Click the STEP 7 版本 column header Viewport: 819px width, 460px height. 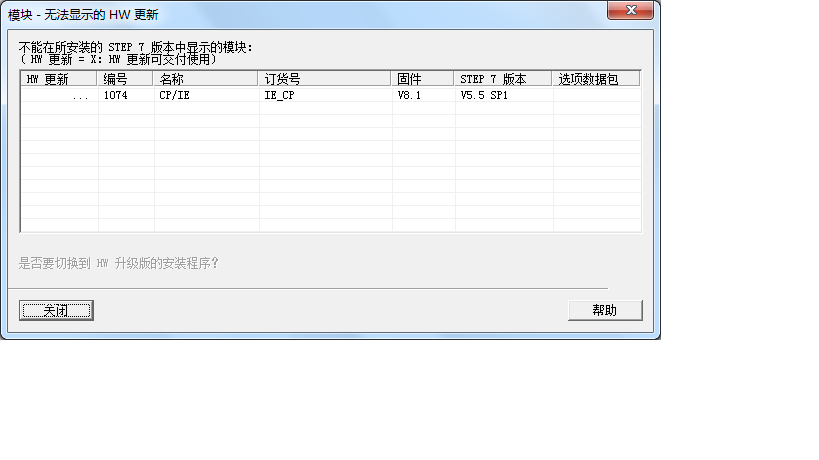coord(502,79)
